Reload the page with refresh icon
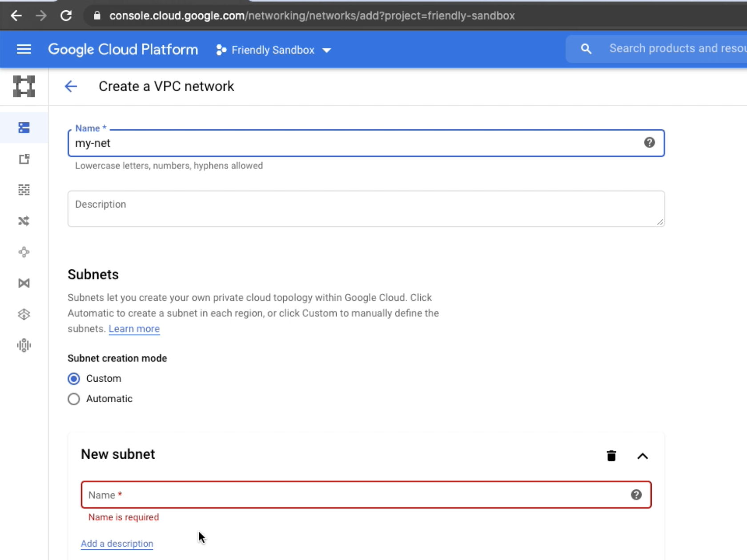747x560 pixels. 66,16
